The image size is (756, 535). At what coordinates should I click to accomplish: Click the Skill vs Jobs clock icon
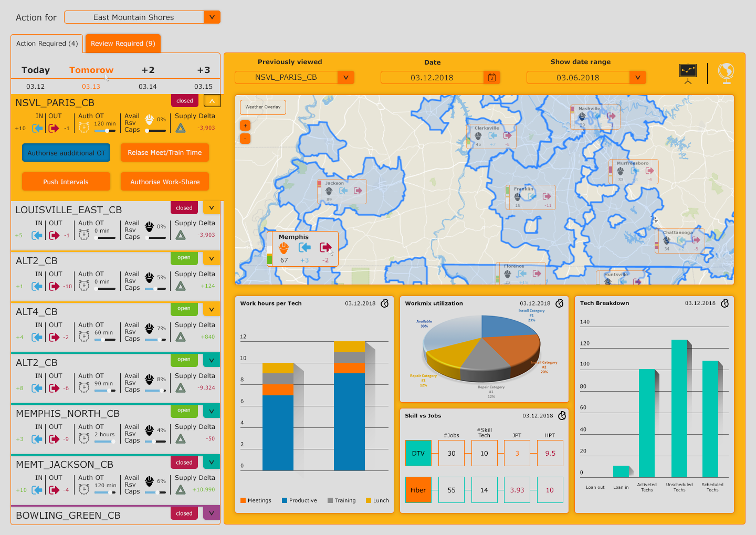pos(562,416)
